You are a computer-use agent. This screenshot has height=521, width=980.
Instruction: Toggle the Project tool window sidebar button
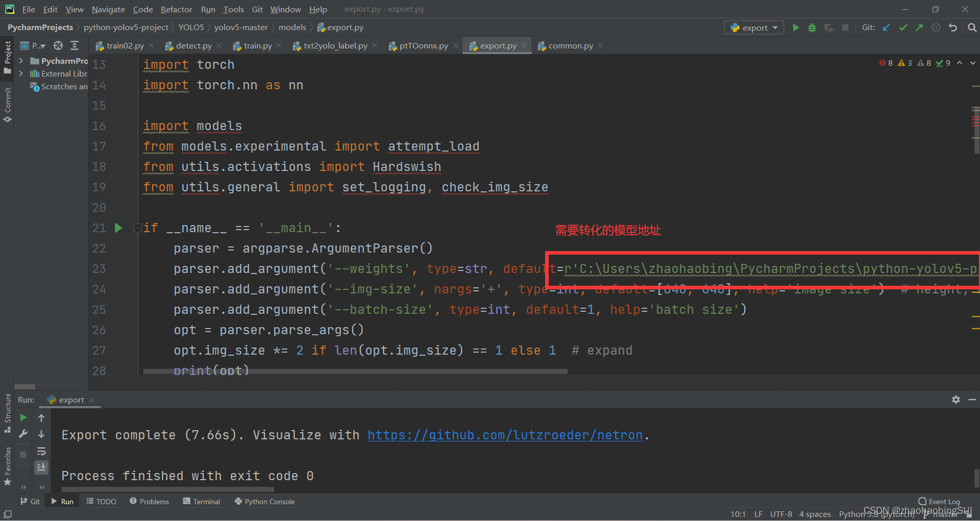pyautogui.click(x=7, y=56)
